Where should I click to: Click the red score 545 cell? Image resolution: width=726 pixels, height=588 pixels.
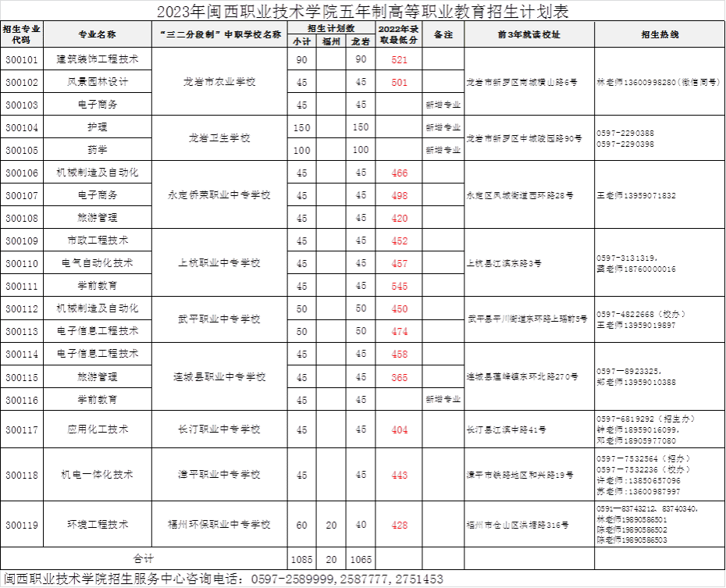(399, 287)
